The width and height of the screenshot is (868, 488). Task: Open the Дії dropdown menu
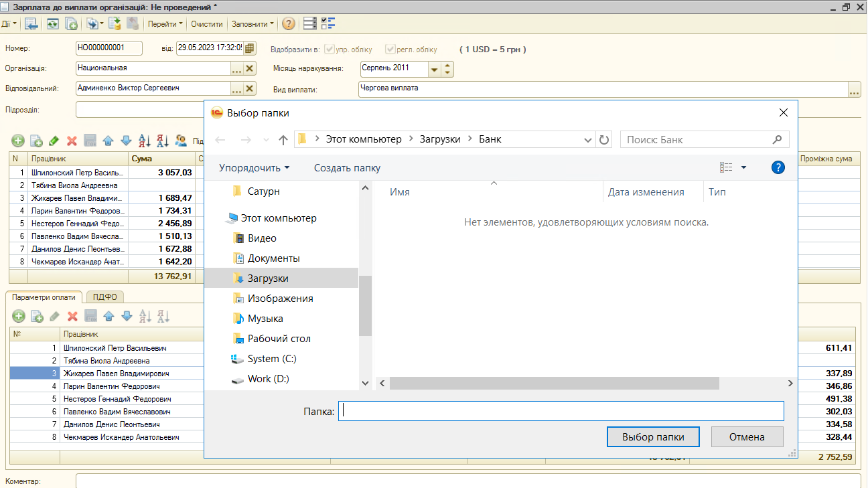click(x=8, y=24)
